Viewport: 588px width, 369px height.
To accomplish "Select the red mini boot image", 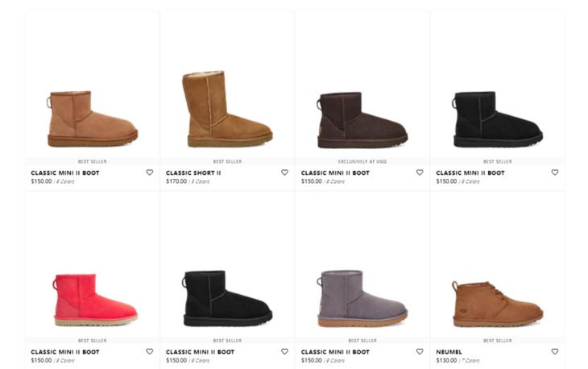I will (x=95, y=300).
